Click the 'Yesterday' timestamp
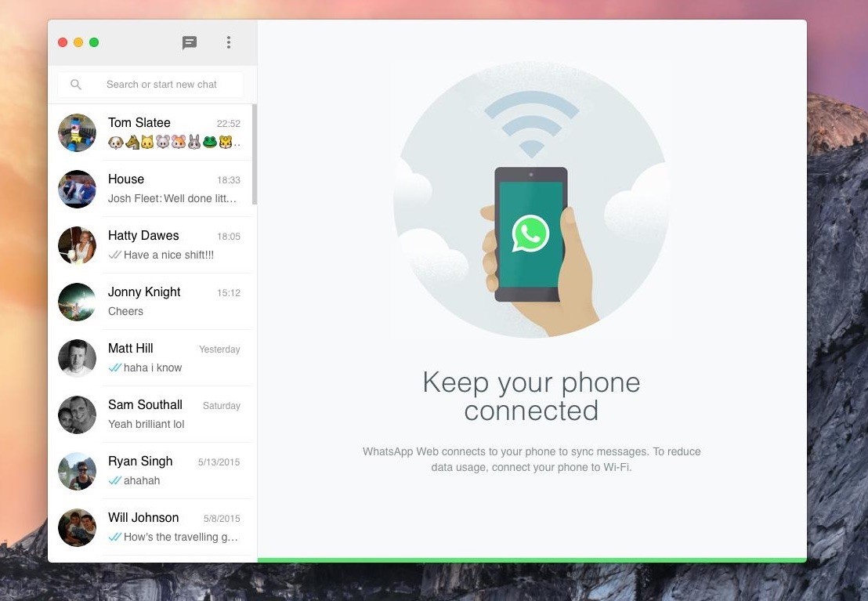The width and height of the screenshot is (868, 601). pyautogui.click(x=220, y=349)
